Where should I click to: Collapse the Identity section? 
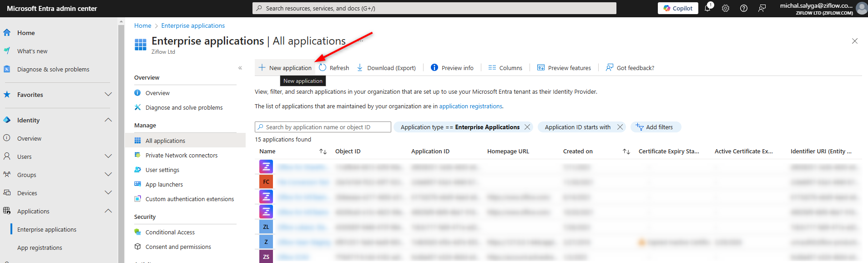click(x=108, y=120)
